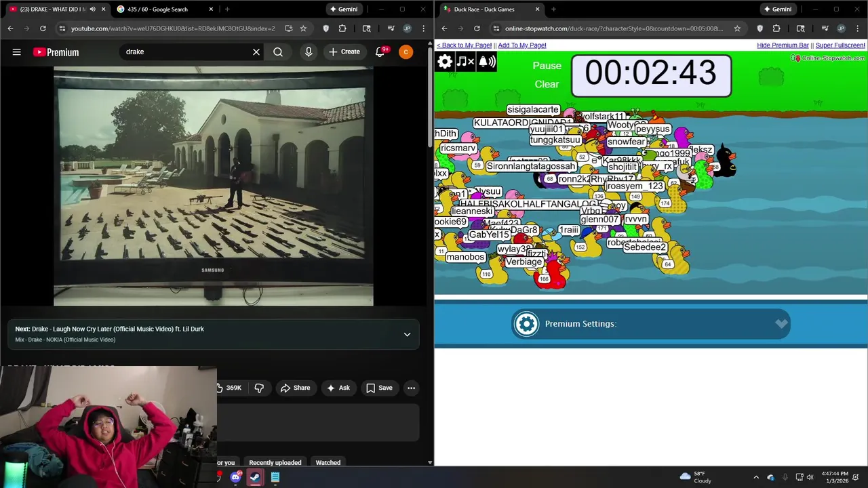Click the Create button on YouTube

click(344, 52)
